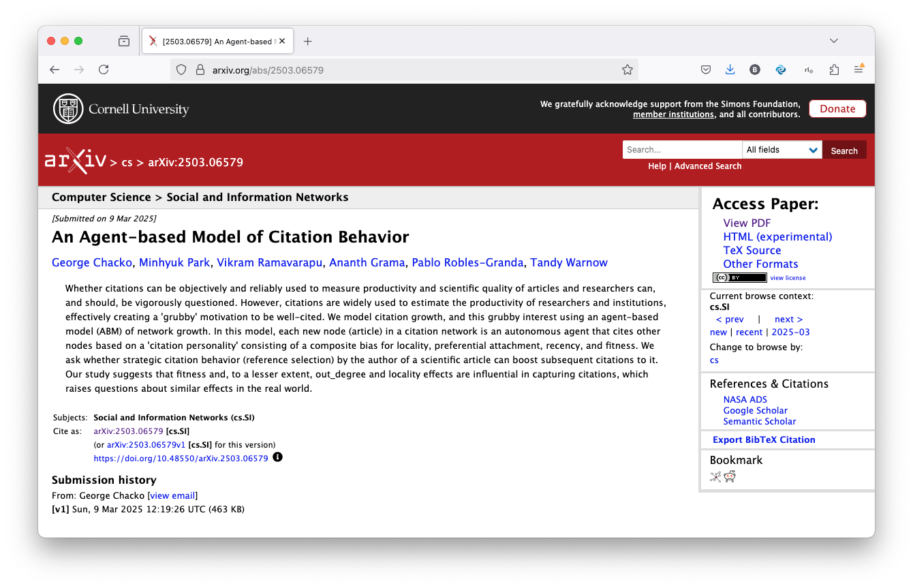Select the arXiv 2503.06579 browser tab
The height and width of the screenshot is (588, 913).
click(217, 42)
